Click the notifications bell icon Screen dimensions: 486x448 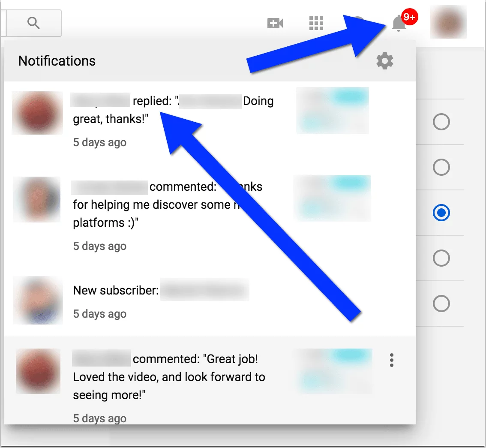click(399, 24)
